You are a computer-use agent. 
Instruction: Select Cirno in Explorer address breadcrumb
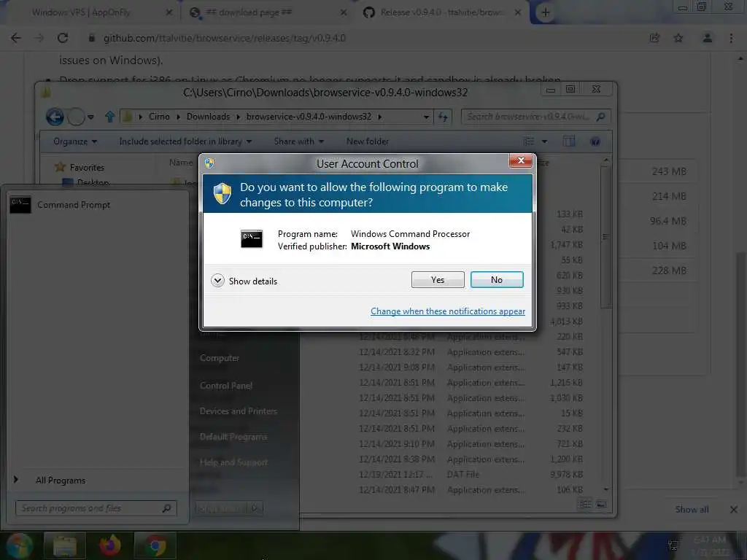159,117
